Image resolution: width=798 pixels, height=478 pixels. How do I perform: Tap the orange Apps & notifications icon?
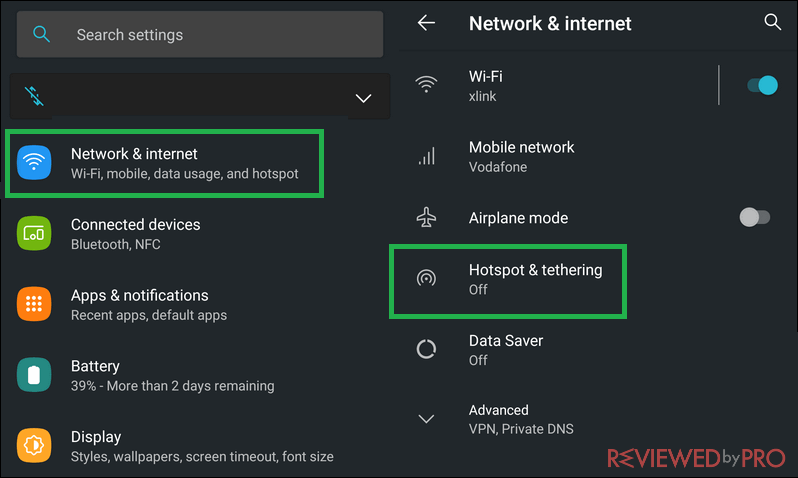coord(34,304)
